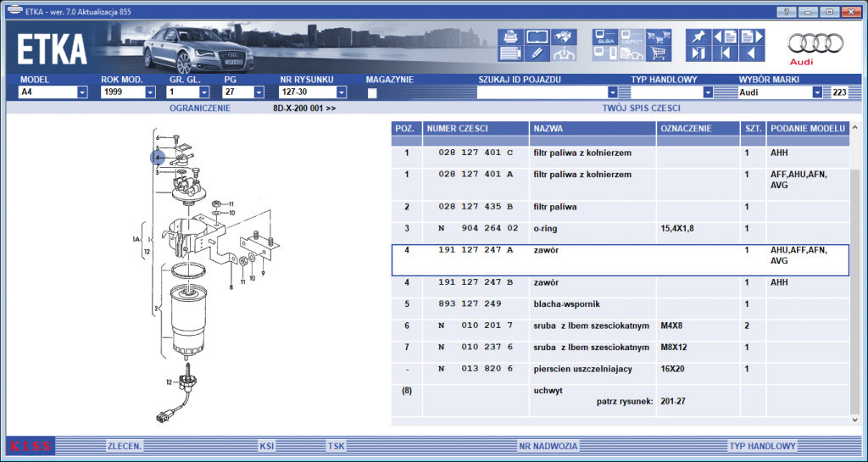Open the multiple shopping carts icon
868x462 pixels.
pyautogui.click(x=659, y=37)
